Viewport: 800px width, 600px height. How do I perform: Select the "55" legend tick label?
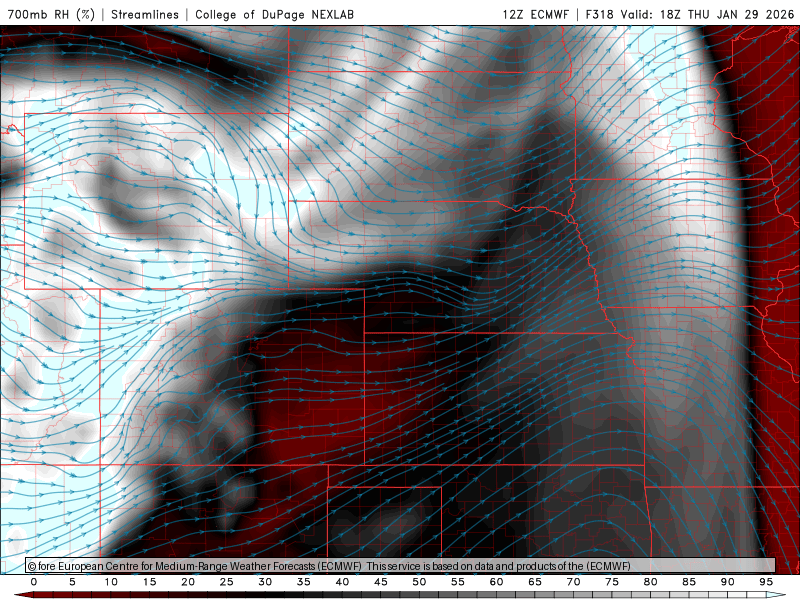tap(458, 582)
